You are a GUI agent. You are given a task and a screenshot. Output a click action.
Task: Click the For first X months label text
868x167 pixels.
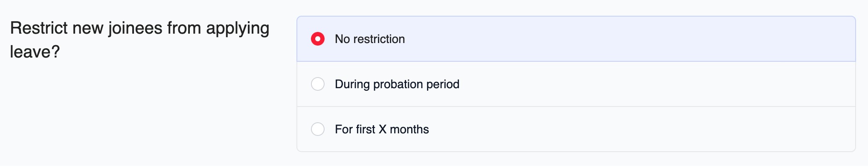(x=382, y=129)
